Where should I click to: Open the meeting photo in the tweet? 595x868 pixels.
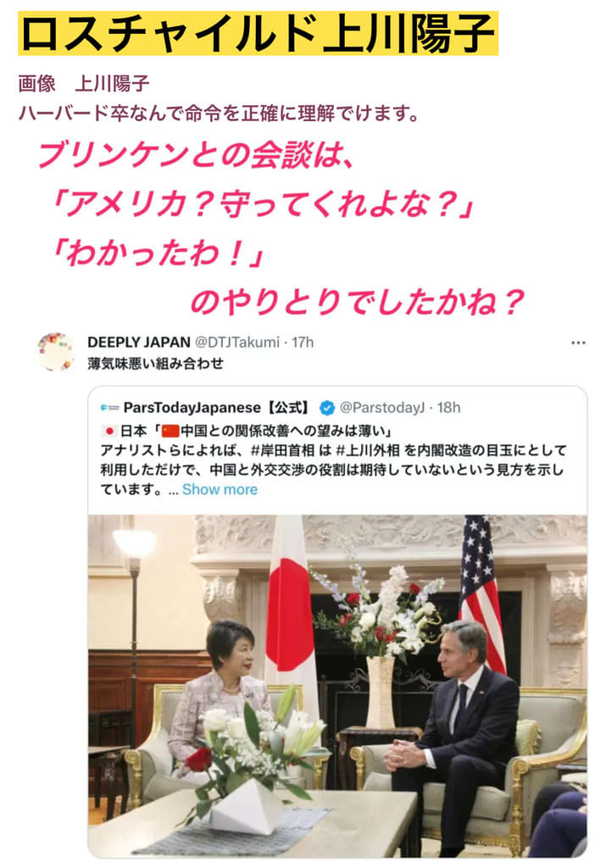point(337,687)
